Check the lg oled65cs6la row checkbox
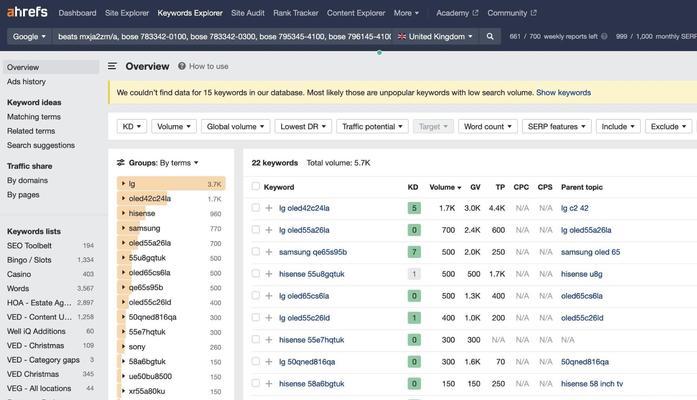The image size is (697, 400). tap(256, 296)
